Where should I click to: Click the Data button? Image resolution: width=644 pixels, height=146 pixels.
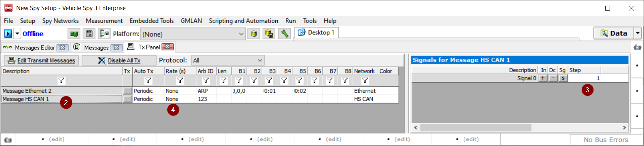pyautogui.click(x=613, y=33)
